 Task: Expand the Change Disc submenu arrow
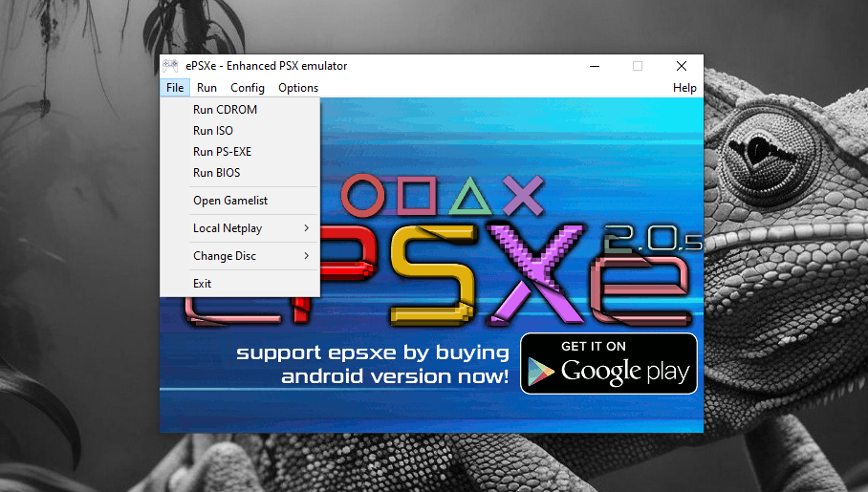[306, 256]
